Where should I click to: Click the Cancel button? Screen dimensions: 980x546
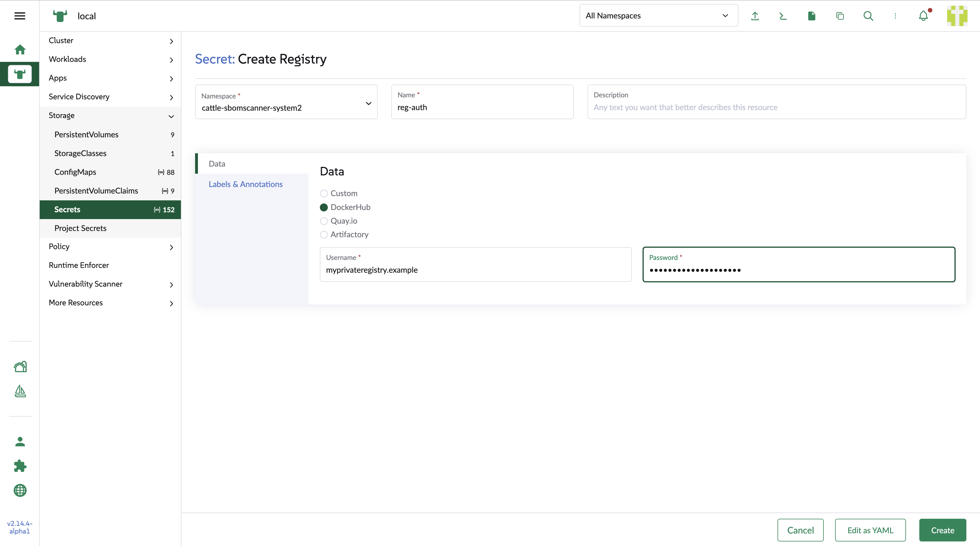pyautogui.click(x=801, y=530)
